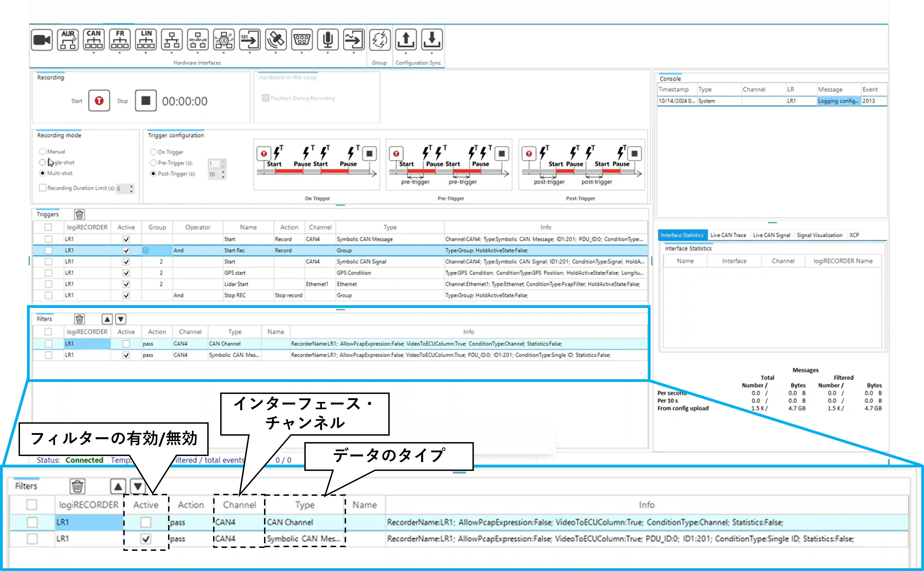Viewport: 924px width, 571px height.
Task: Click the Operator column header in Triggers
Action: click(x=198, y=227)
